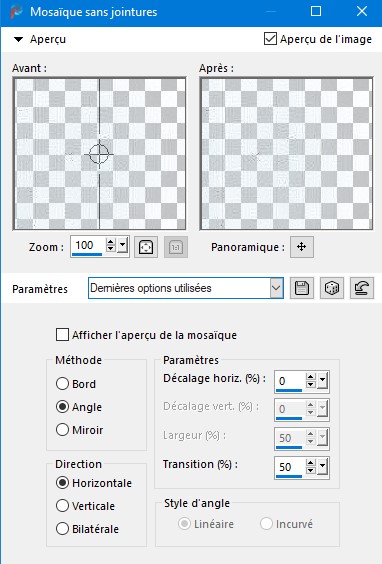The image size is (382, 564).
Task: Collapse the Aperçu section triangle
Action: [18, 39]
